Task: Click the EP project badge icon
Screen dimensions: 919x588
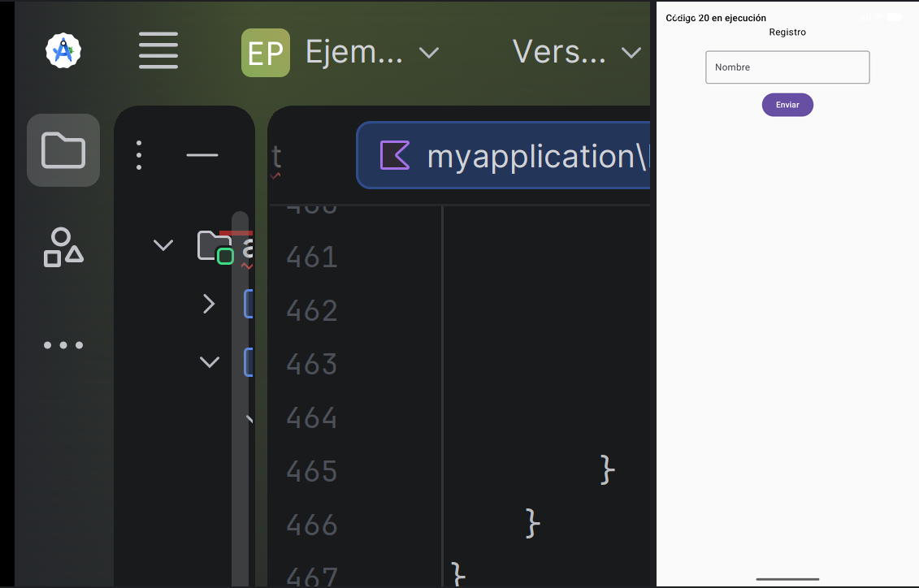Action: click(266, 53)
